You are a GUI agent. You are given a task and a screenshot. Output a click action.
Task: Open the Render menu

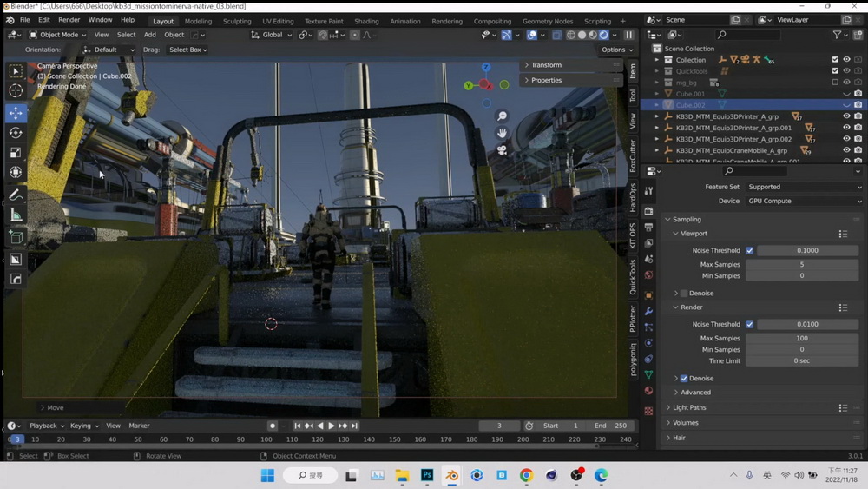[x=69, y=20]
